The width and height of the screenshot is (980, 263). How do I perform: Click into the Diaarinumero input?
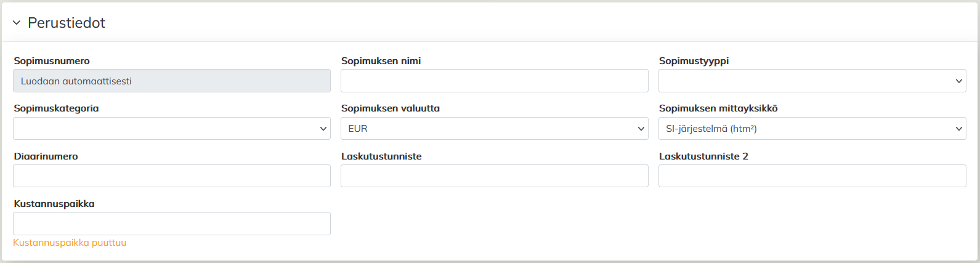click(x=172, y=176)
